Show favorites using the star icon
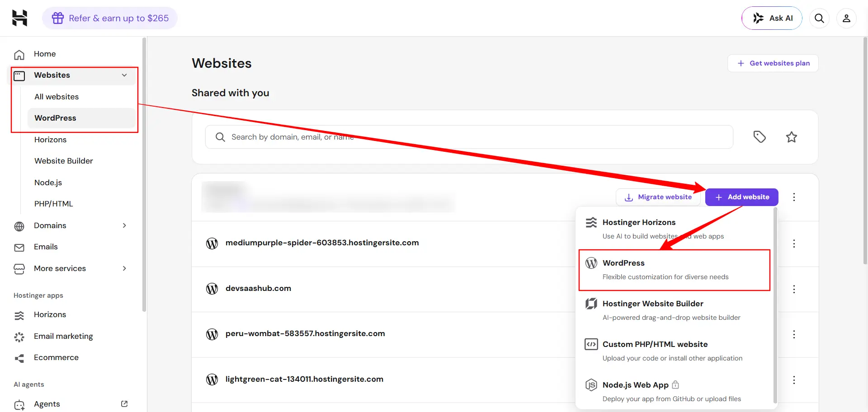Image resolution: width=868 pixels, height=412 pixels. point(791,137)
